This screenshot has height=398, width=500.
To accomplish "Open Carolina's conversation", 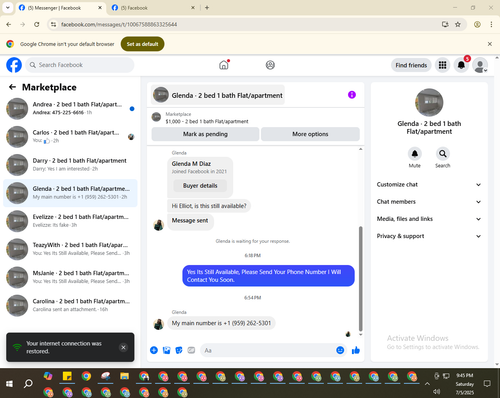I will (70, 305).
